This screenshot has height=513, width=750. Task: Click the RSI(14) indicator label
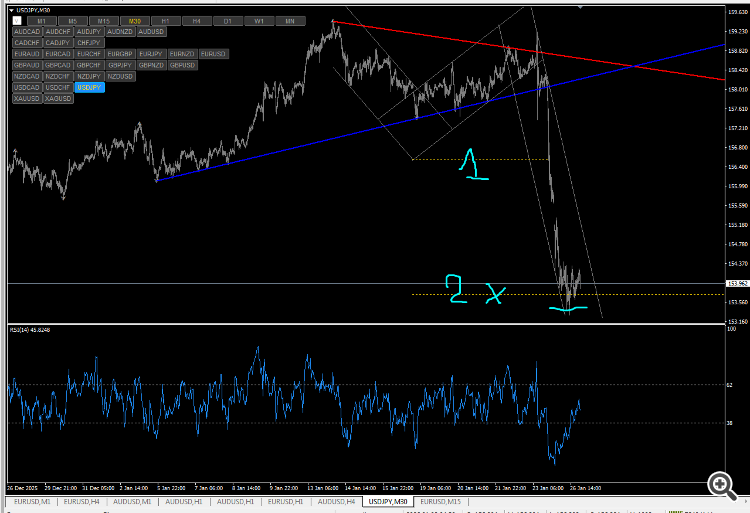[x=30, y=330]
